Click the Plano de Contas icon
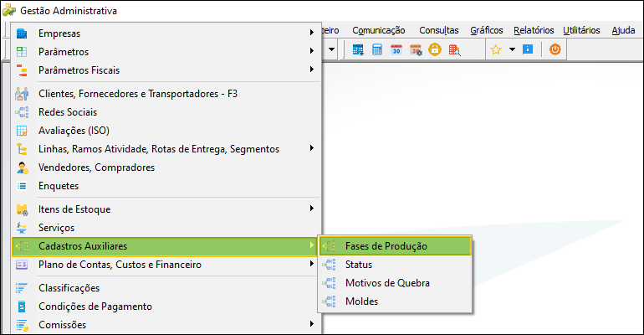 click(x=22, y=265)
